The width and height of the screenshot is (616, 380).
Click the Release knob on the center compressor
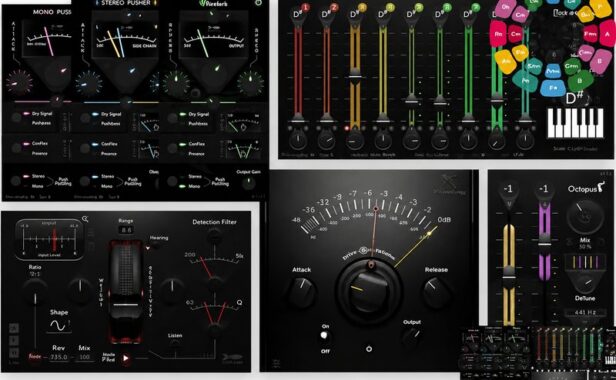[x=436, y=291]
